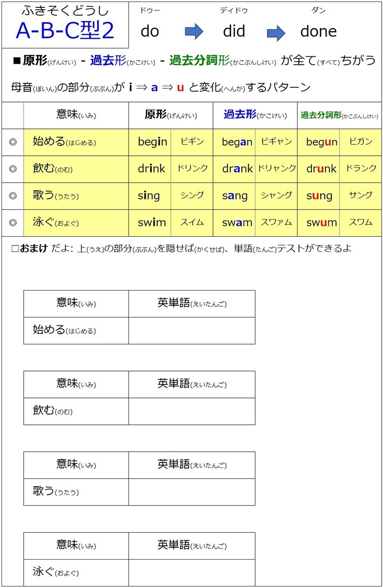The width and height of the screenshot is (383, 588).
Task: Click the empty answer cell beside quiz 始める
Action: [192, 331]
